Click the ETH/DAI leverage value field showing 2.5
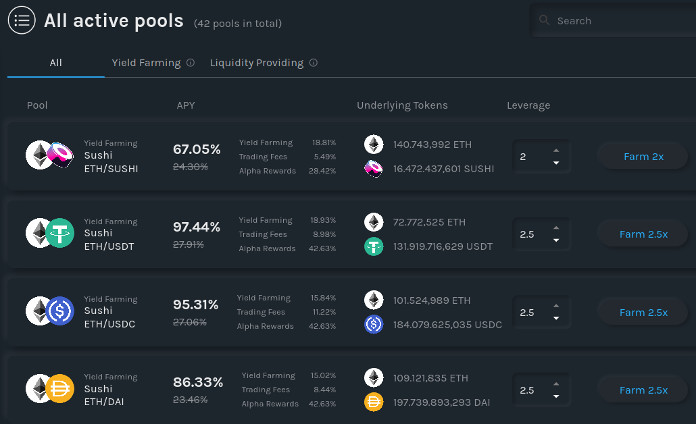Viewport: 696px width, 424px height. point(541,390)
